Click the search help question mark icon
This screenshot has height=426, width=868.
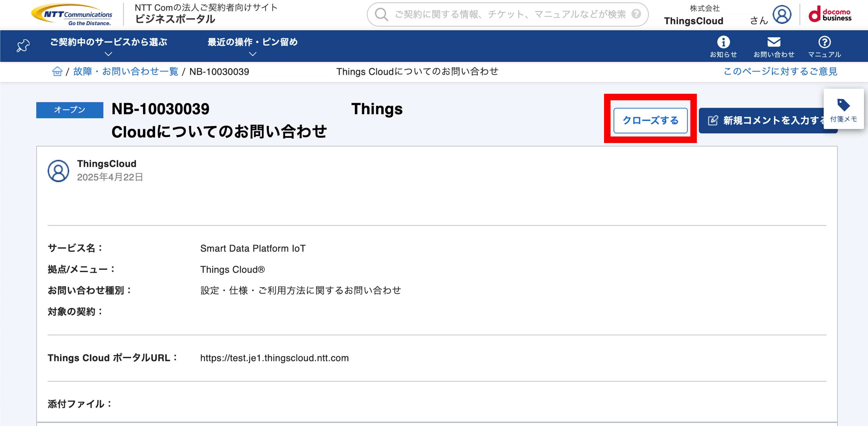click(x=636, y=14)
